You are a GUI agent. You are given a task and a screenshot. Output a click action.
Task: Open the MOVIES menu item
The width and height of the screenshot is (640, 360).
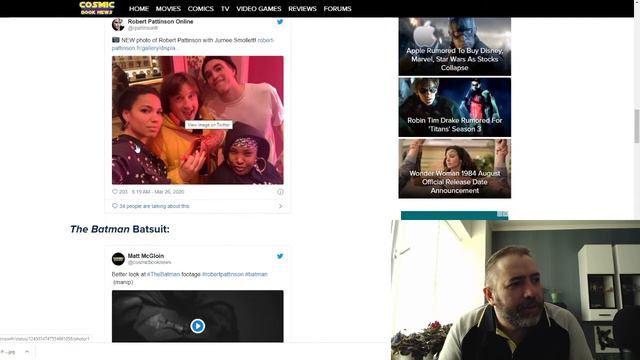coord(168,9)
